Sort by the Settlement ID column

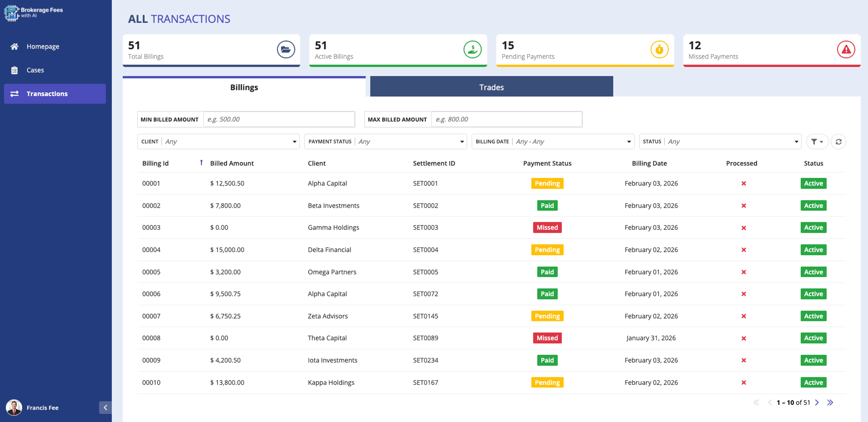tap(434, 163)
